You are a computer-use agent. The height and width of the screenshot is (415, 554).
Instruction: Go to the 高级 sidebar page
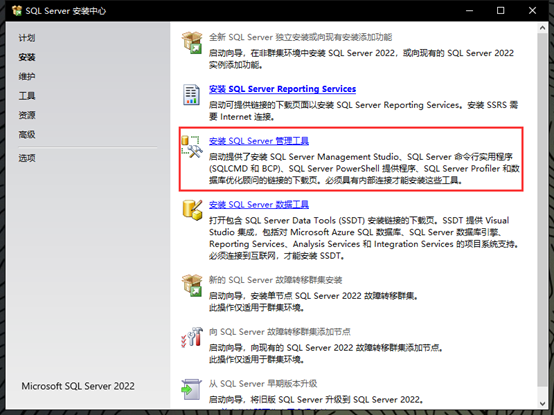pos(27,134)
